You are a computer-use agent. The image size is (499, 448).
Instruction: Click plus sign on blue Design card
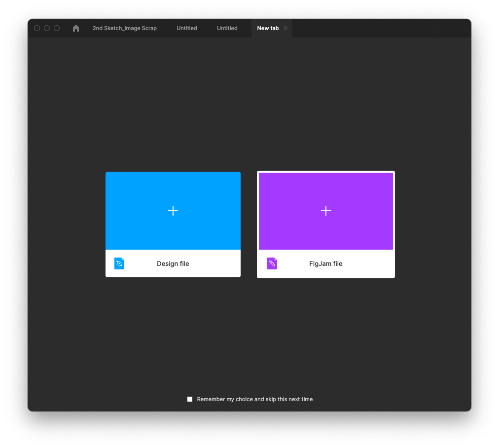click(173, 211)
